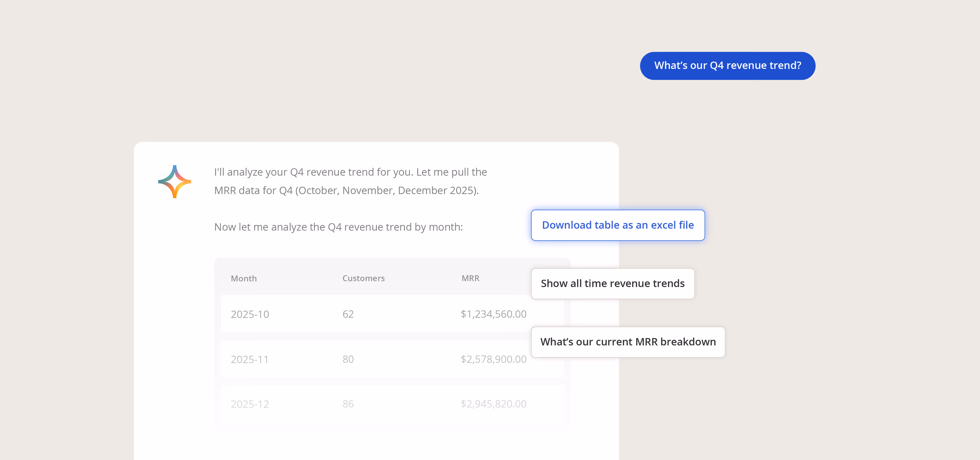980x460 pixels.
Task: Click the 62 customers cell
Action: coord(348,314)
